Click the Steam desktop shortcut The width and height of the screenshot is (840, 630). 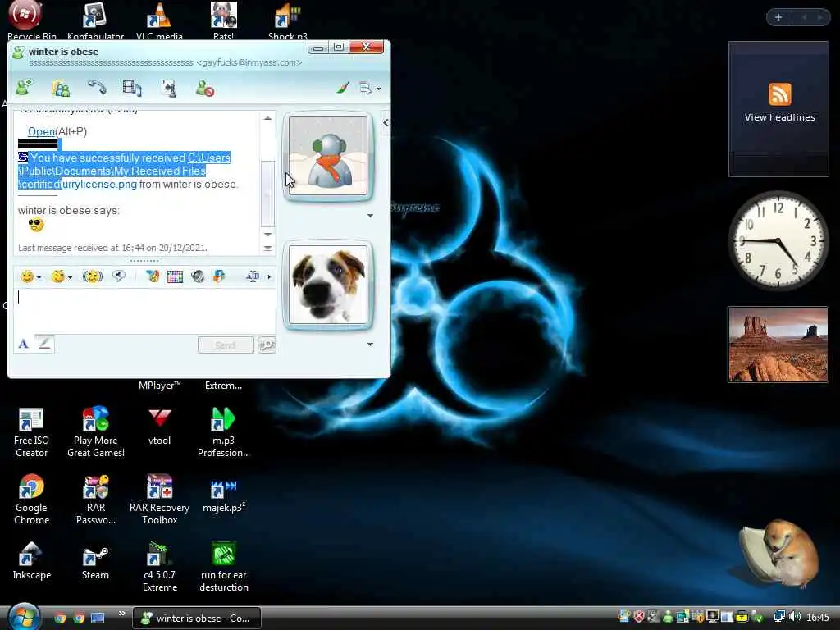click(95, 563)
